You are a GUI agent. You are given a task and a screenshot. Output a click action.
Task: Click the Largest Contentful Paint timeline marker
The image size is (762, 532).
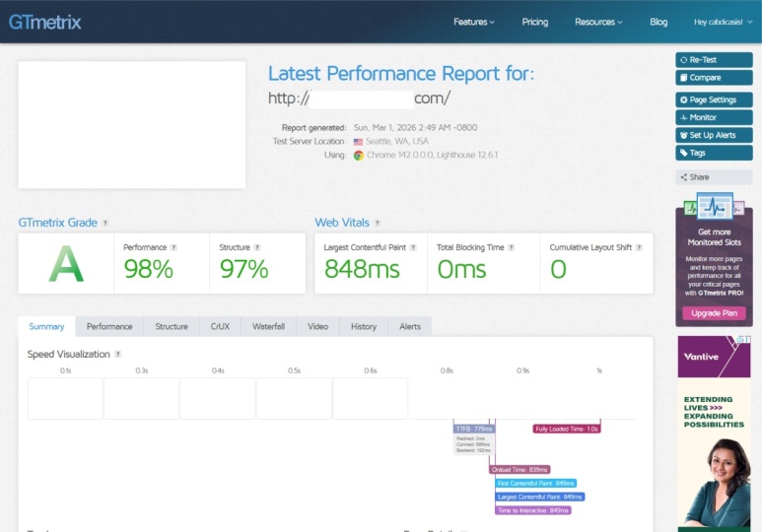point(540,497)
